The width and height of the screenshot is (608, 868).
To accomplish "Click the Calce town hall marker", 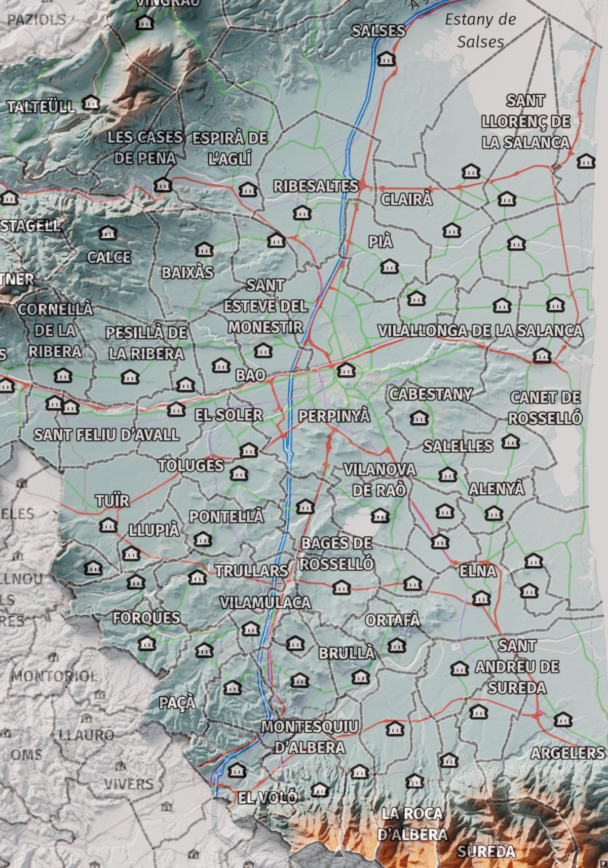I will (x=107, y=233).
